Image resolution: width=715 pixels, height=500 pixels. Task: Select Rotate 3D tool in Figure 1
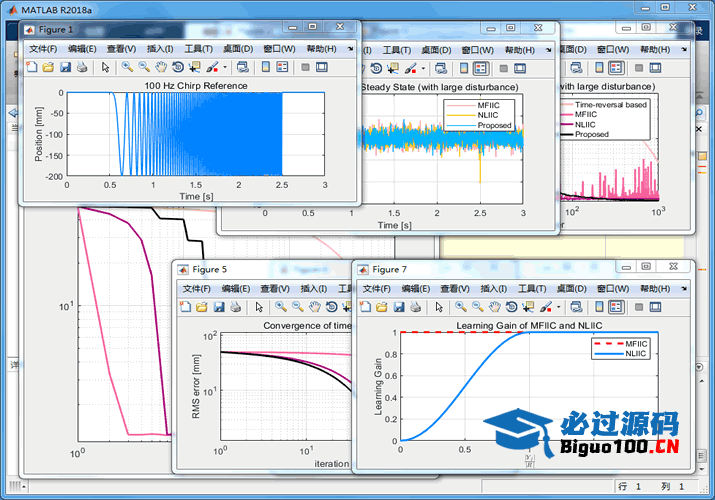(x=178, y=67)
